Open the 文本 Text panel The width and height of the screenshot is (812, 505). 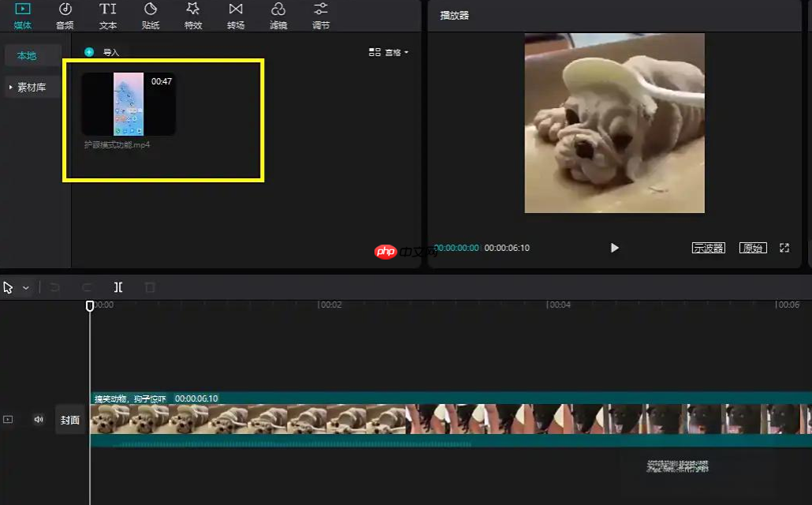(107, 16)
